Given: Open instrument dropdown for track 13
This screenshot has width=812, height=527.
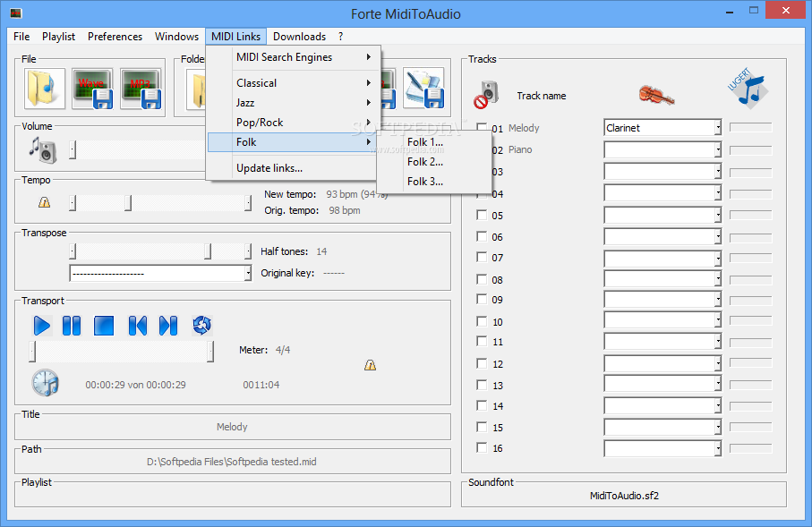Looking at the screenshot, I should (x=718, y=385).
